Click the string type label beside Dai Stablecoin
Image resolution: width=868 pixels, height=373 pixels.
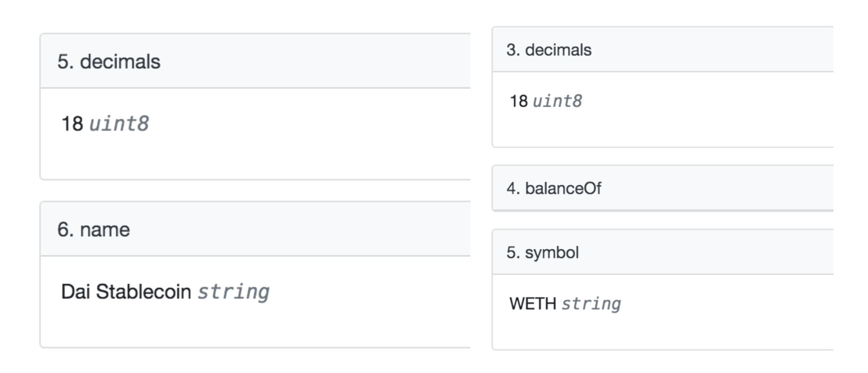pyautogui.click(x=234, y=292)
